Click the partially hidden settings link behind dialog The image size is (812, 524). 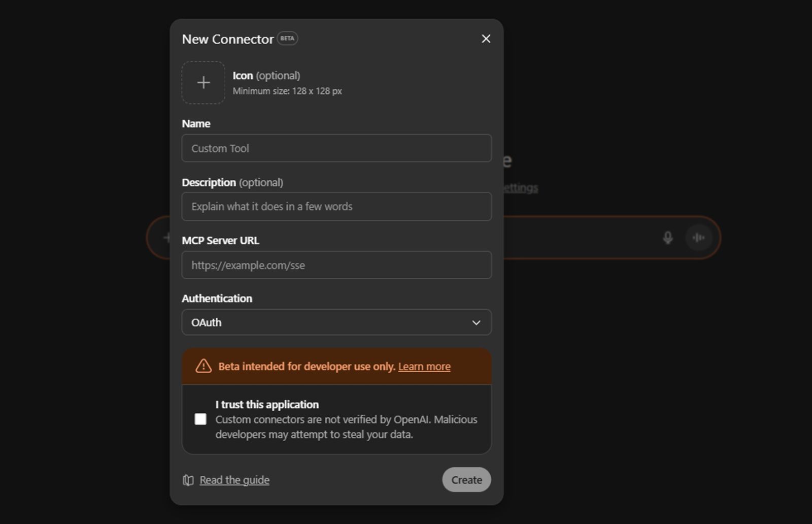pos(521,188)
